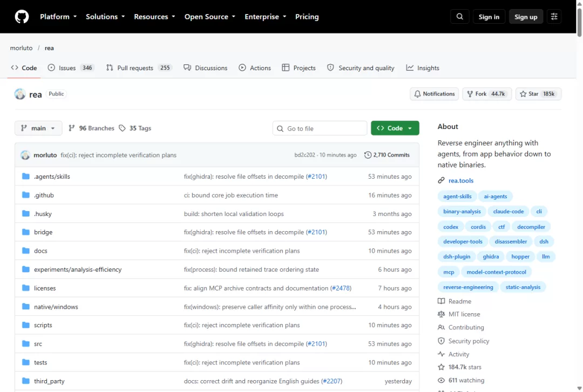Click the star icon beside 184.7k stars

click(441, 367)
